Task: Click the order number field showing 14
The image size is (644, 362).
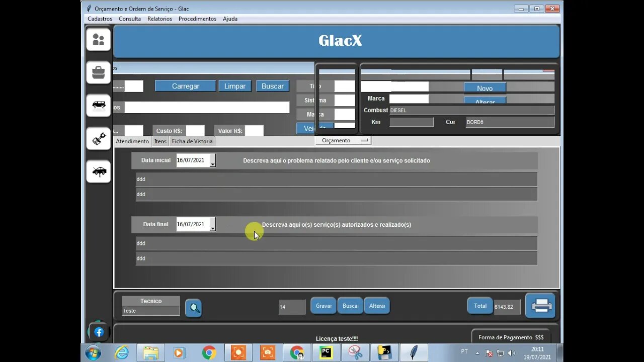Action: pyautogui.click(x=292, y=307)
